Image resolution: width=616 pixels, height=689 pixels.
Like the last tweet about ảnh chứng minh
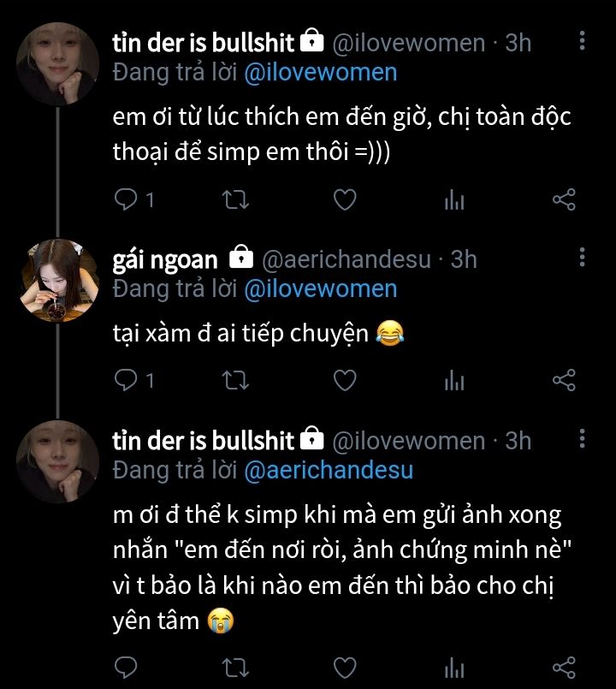pyautogui.click(x=344, y=666)
